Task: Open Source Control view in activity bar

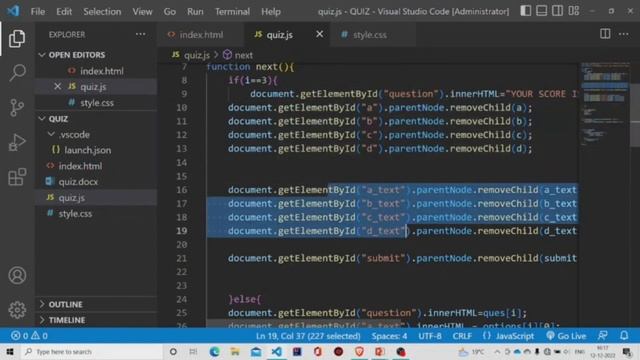Action: (x=17, y=108)
